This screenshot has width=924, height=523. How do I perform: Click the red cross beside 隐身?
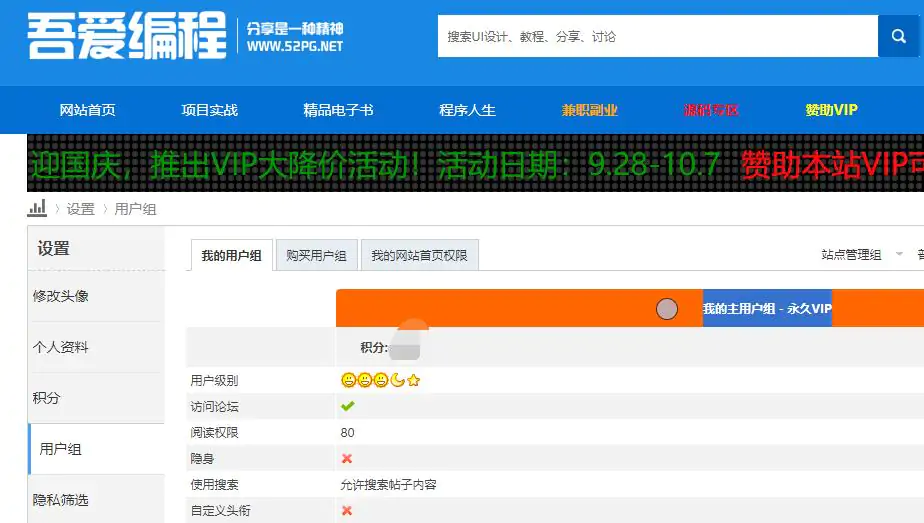(347, 458)
